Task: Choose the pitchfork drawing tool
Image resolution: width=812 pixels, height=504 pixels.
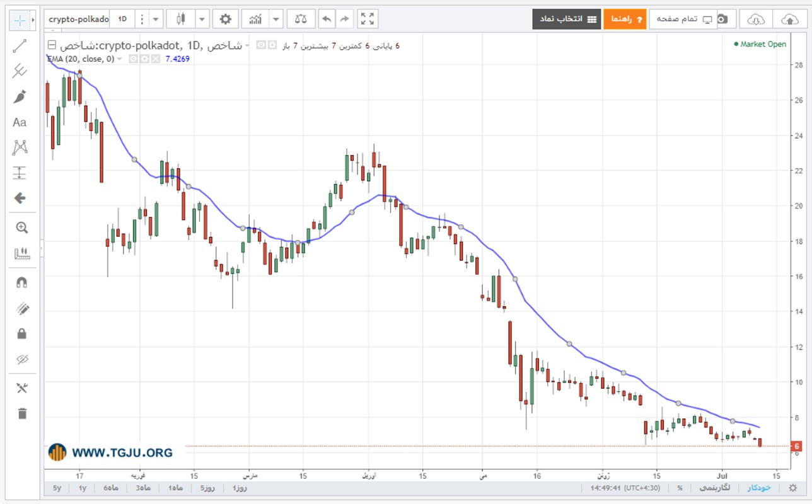Action: 20,71
